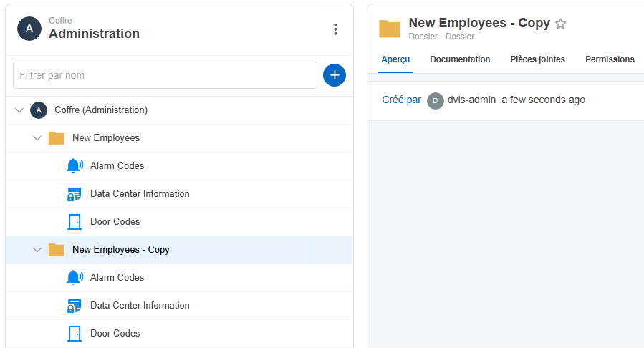Click the blue plus add entry button
Screen dimensions: 644x348
click(x=335, y=75)
